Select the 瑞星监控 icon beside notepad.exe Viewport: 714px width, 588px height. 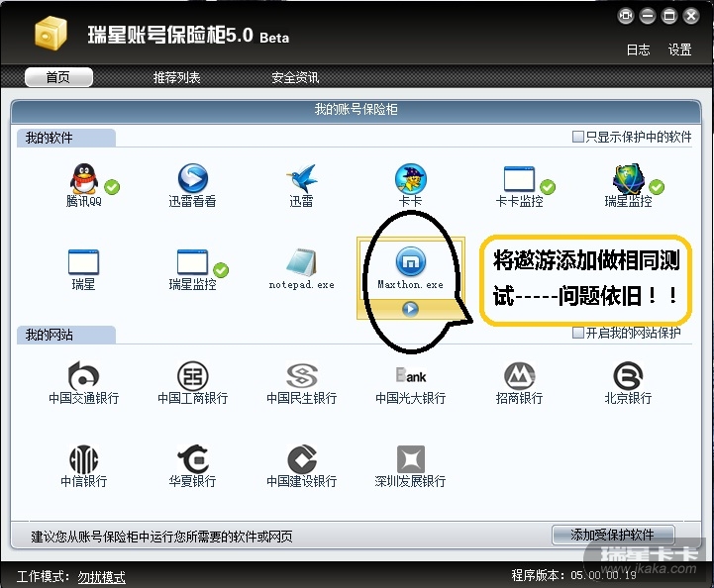[193, 262]
